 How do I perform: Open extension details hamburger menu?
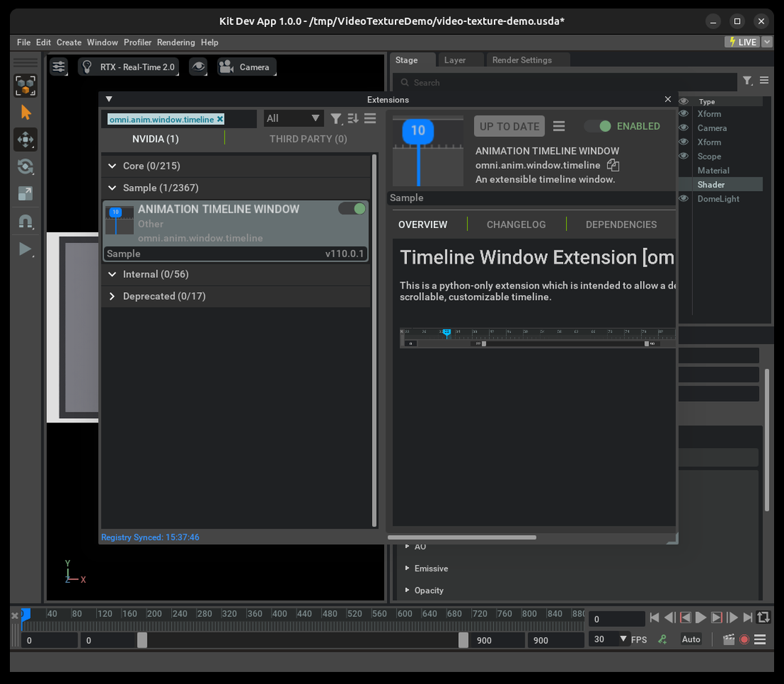point(559,126)
